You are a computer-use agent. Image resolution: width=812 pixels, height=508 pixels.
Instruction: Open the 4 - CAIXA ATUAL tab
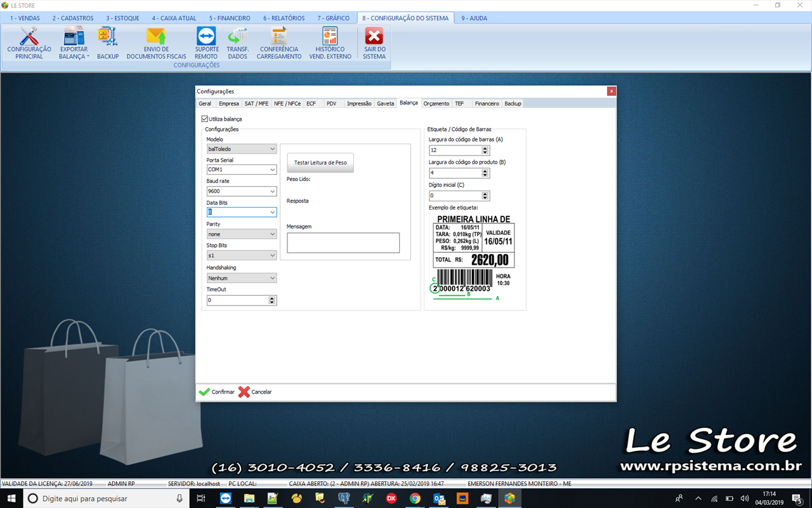pyautogui.click(x=174, y=18)
